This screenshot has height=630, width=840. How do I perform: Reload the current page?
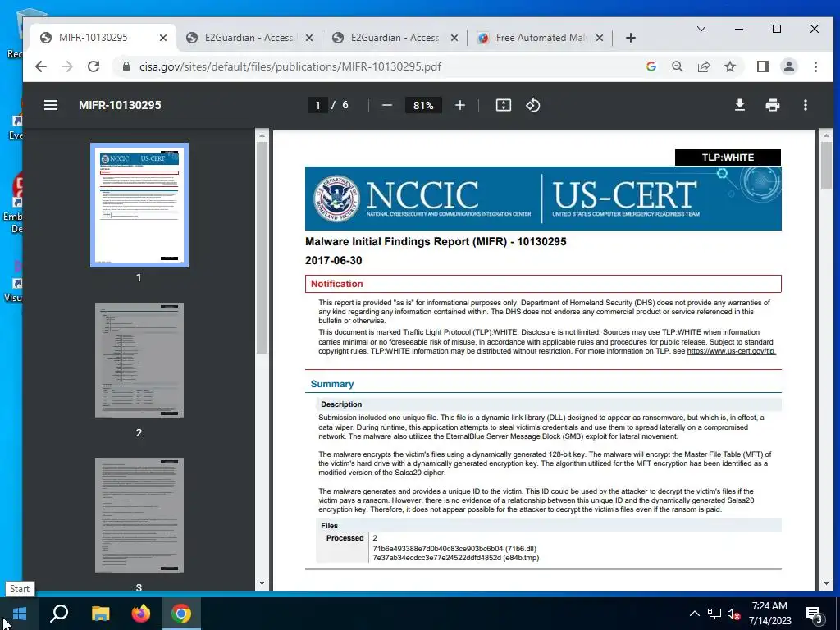pyautogui.click(x=94, y=66)
